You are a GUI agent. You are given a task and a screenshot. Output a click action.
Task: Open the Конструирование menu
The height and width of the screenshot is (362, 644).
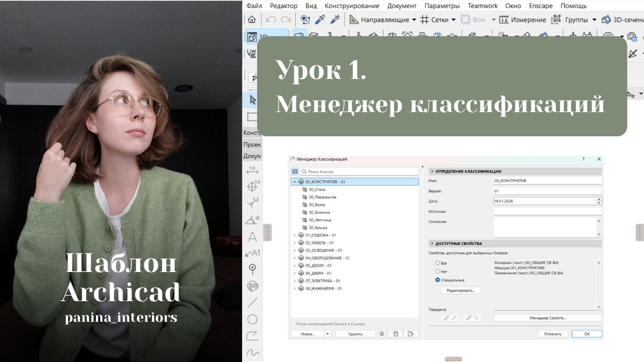pos(352,6)
